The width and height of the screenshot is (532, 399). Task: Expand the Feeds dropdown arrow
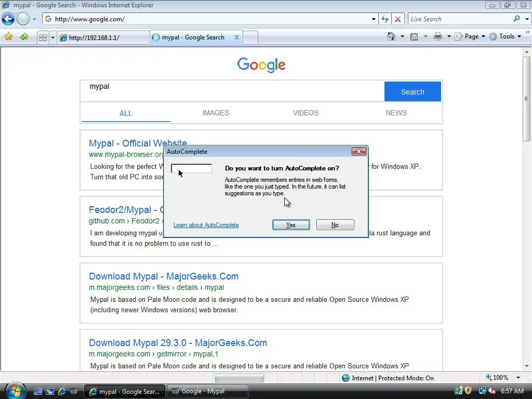425,36
